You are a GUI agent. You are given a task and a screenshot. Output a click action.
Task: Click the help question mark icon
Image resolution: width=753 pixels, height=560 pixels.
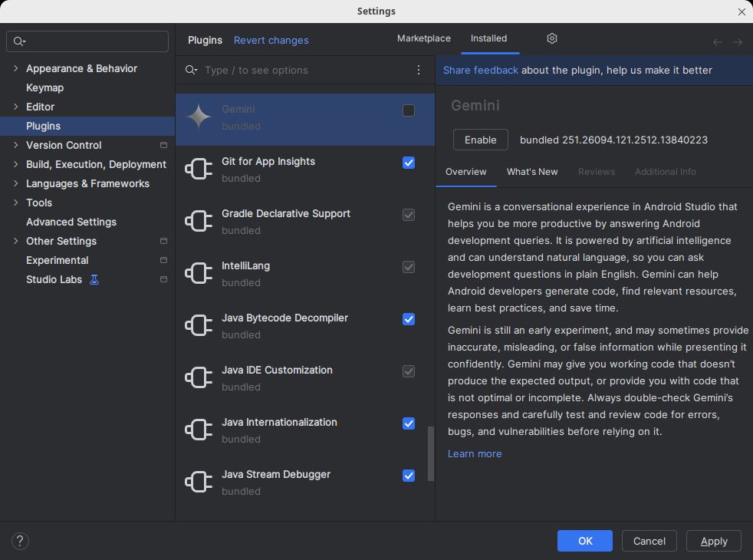(x=20, y=541)
